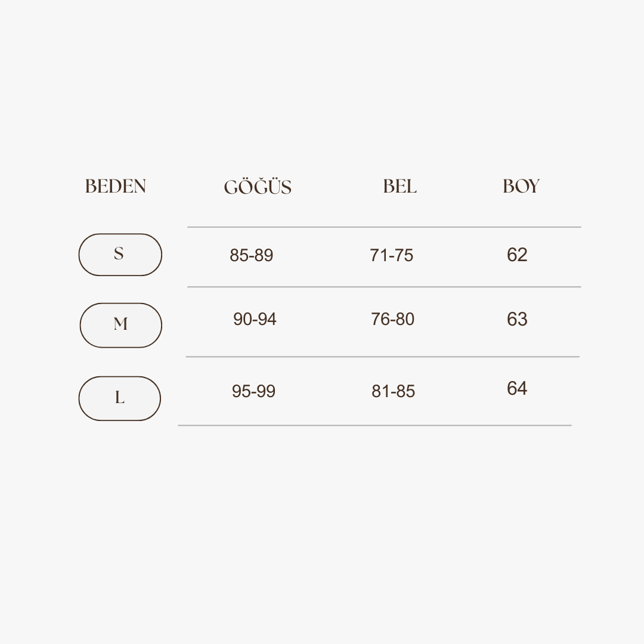
Task: Select the 90-94 chest value
Action: 255,319
